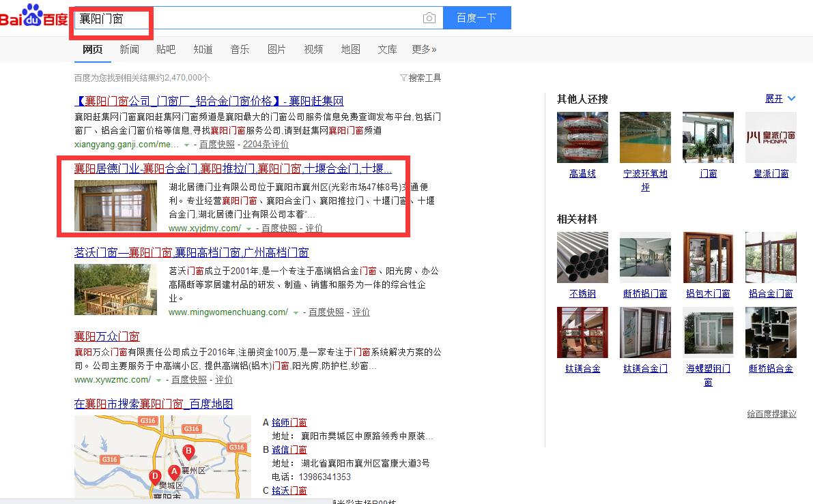Open 评价 for the mingwomenchuang.com result
Image resolution: width=813 pixels, height=504 pixels.
click(361, 312)
